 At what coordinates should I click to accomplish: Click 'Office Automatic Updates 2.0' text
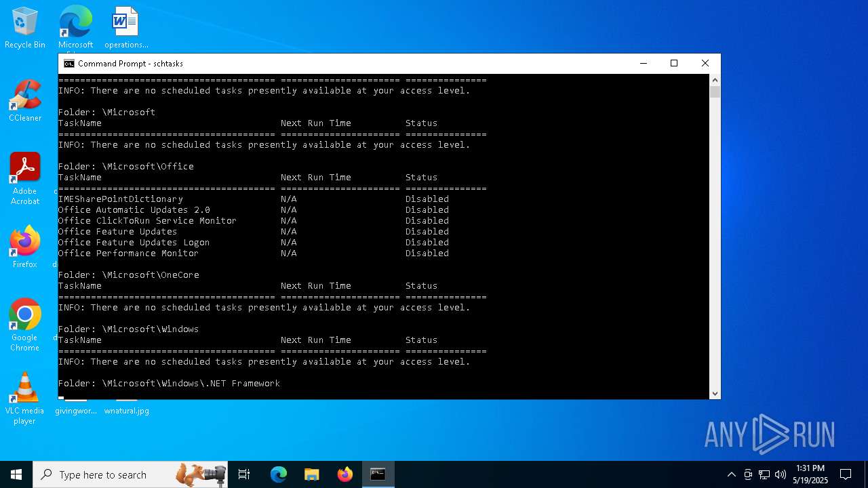[x=134, y=210]
